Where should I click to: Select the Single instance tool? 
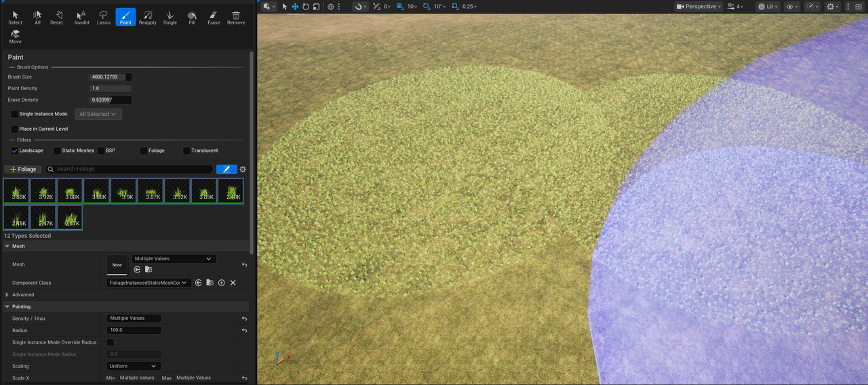tap(170, 18)
